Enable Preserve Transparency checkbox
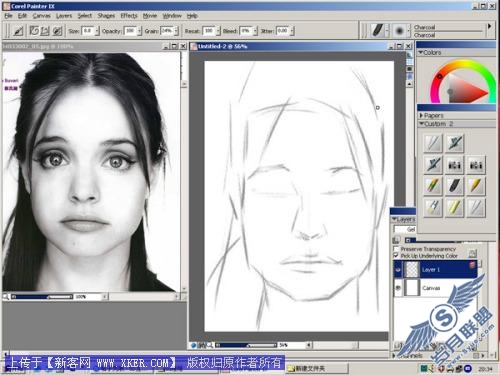 coord(396,249)
